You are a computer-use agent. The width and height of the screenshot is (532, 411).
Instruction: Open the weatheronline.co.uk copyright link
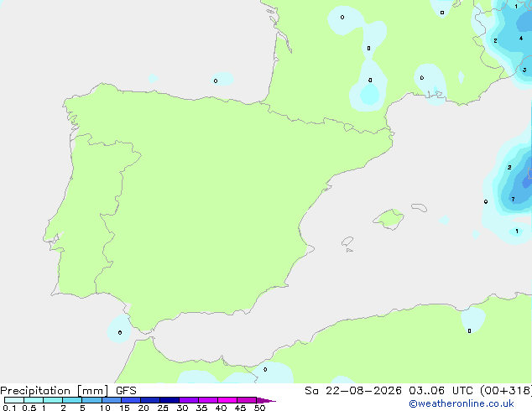[x=461, y=403]
